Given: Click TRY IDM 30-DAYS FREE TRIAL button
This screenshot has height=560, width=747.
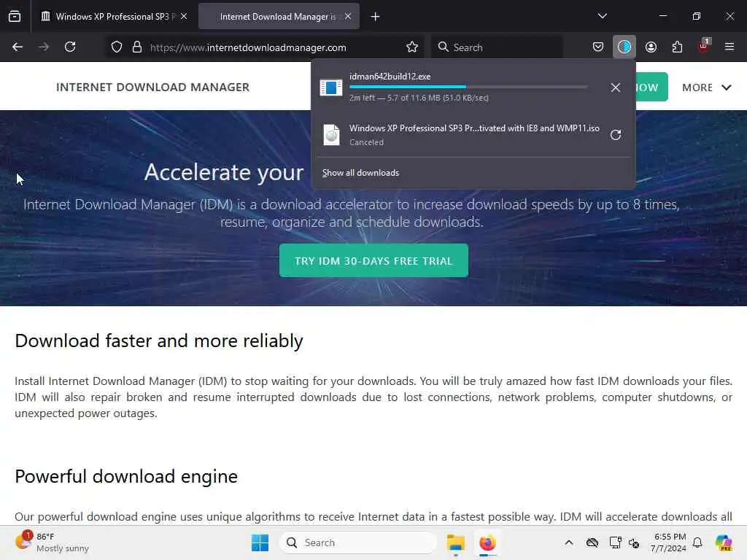Looking at the screenshot, I should pos(373,260).
